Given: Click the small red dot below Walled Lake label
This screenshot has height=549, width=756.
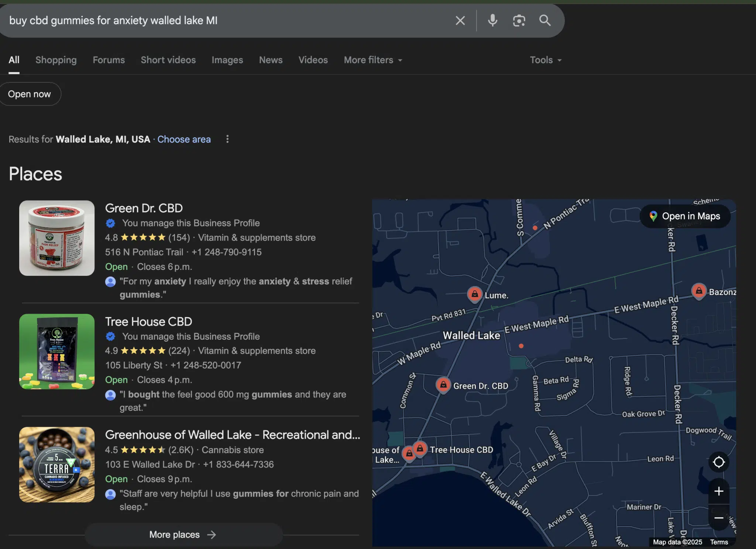Looking at the screenshot, I should coord(521,346).
